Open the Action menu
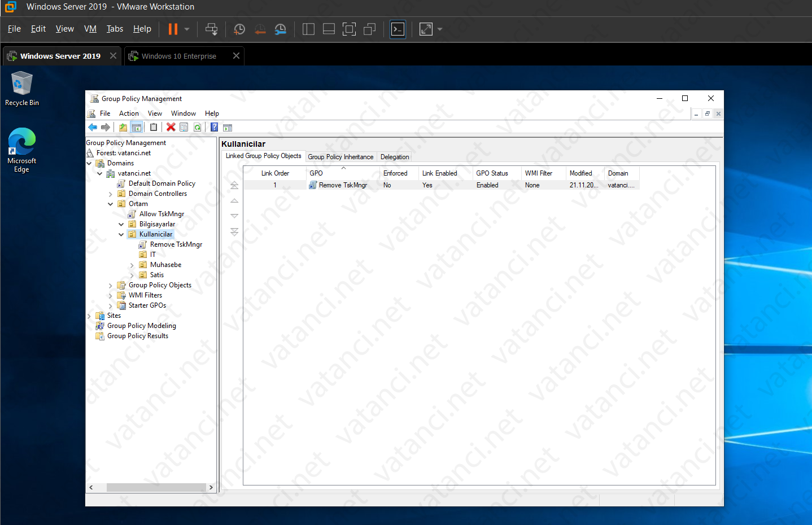812x525 pixels. (129, 113)
